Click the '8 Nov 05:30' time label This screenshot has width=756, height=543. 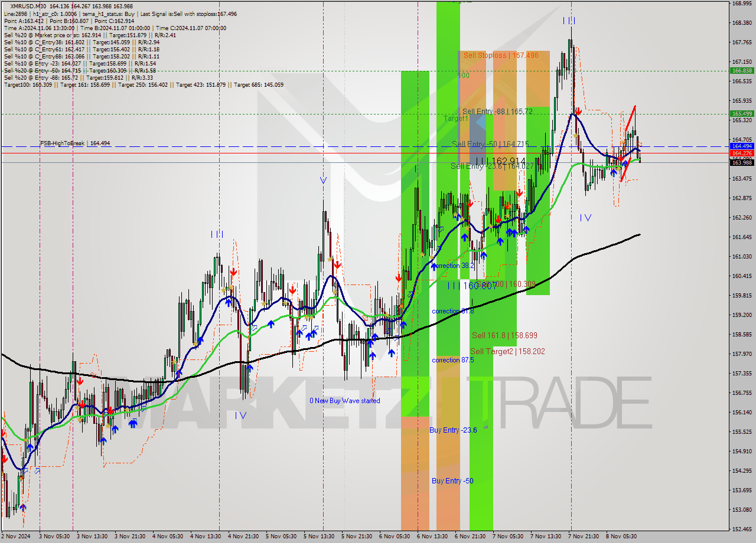click(x=621, y=537)
